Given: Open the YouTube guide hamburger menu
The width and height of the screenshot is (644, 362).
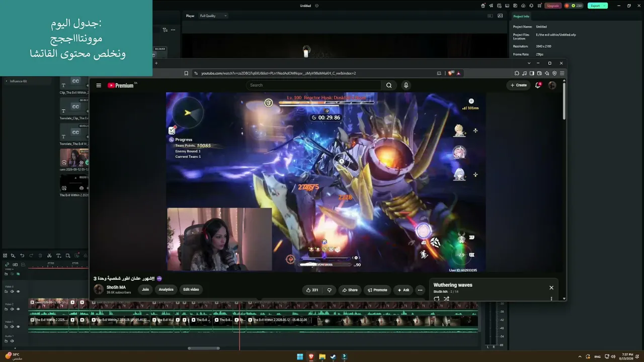Looking at the screenshot, I should tap(99, 85).
